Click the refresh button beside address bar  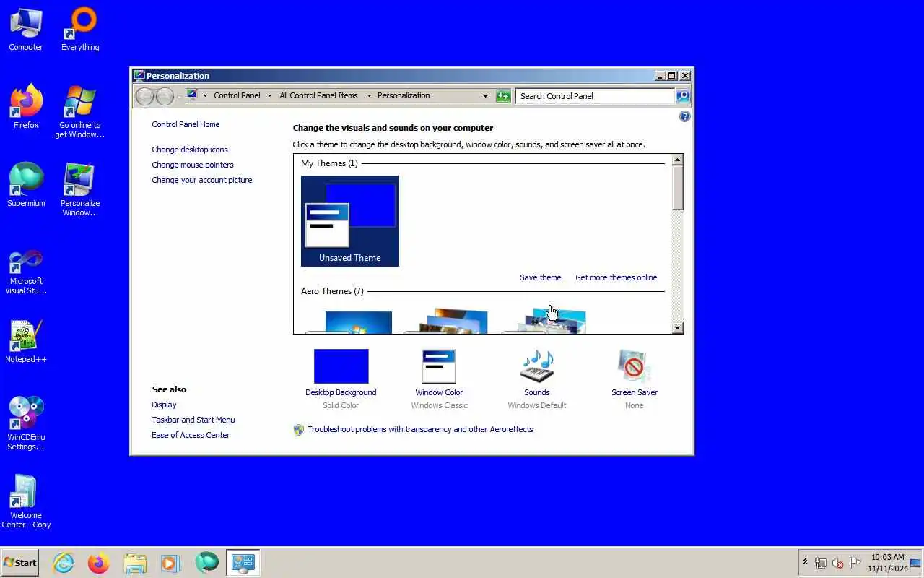click(x=503, y=95)
